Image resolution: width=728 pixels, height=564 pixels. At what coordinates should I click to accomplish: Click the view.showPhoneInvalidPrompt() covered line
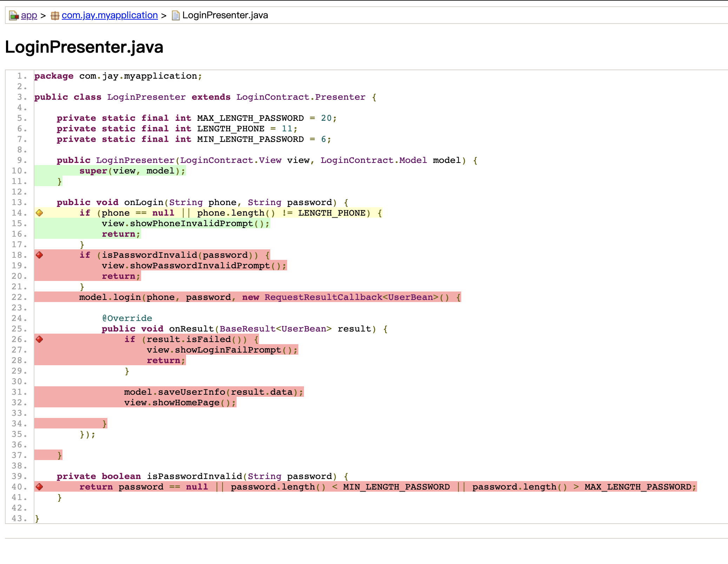(x=185, y=224)
